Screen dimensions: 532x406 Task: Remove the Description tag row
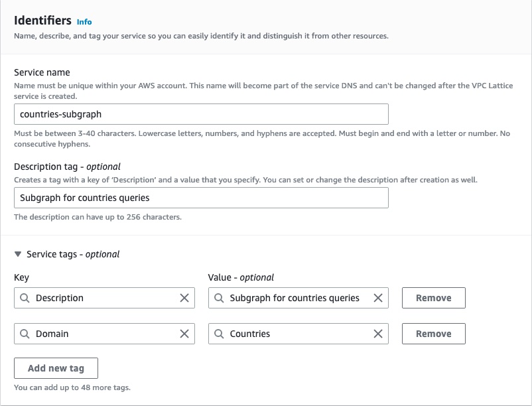[433, 298]
